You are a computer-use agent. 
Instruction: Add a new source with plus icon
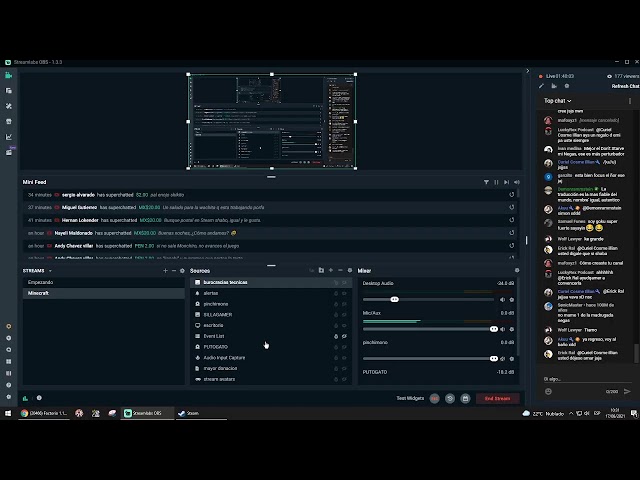pyautogui.click(x=331, y=270)
